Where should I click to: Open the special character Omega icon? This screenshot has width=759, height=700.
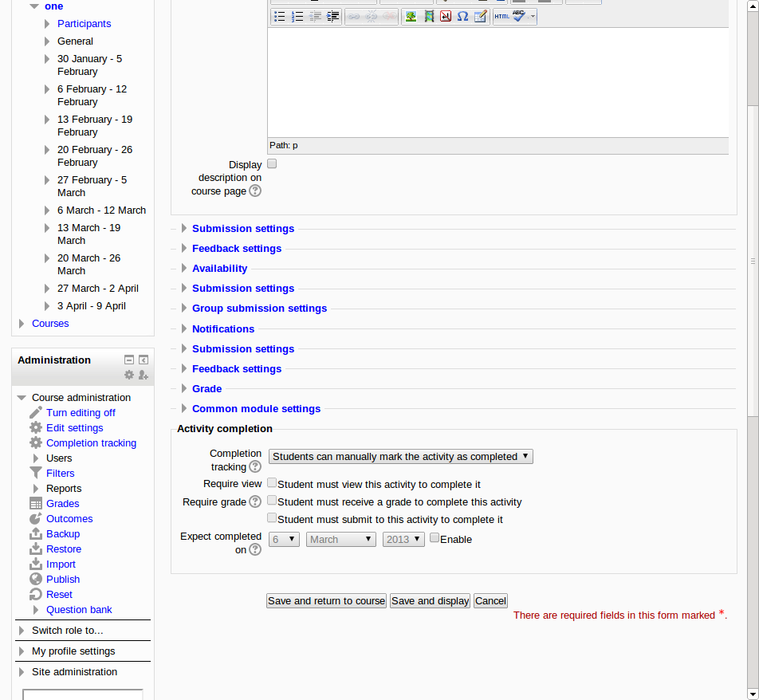(x=462, y=17)
